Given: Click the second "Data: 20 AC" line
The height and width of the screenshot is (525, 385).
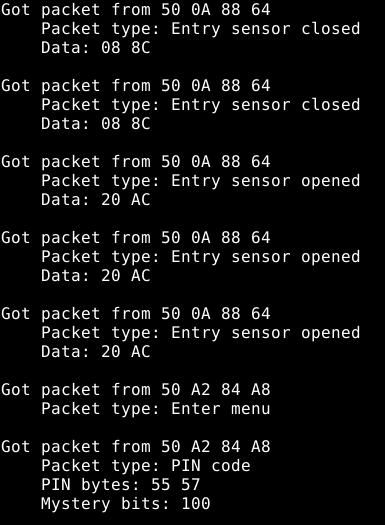Looking at the screenshot, I should pos(96,276).
